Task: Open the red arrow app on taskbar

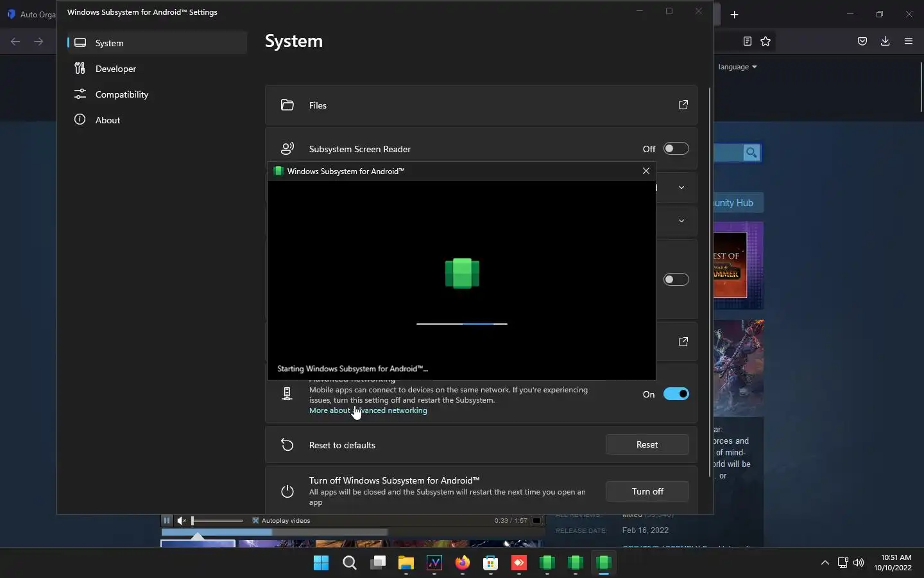Action: [519, 563]
